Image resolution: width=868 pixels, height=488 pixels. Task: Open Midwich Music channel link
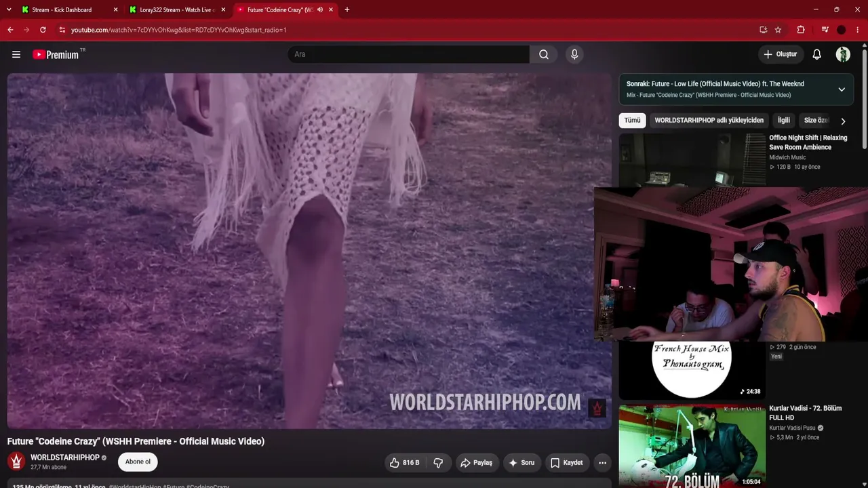click(x=787, y=157)
